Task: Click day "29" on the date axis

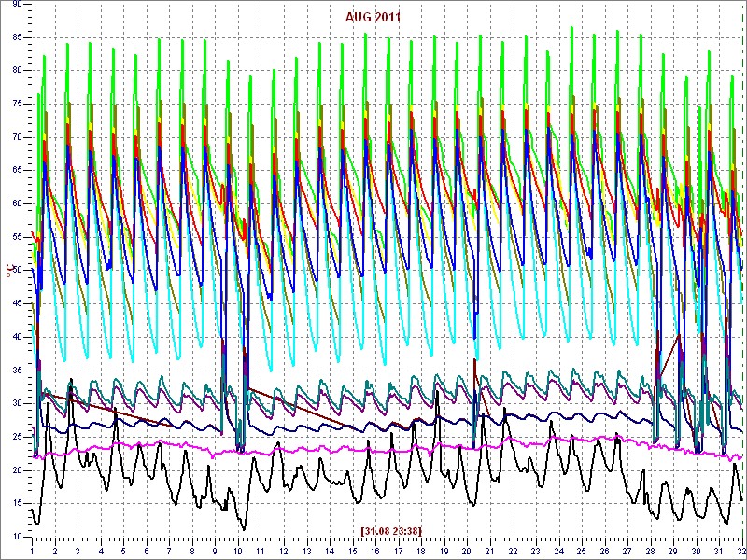Action: 672,551
